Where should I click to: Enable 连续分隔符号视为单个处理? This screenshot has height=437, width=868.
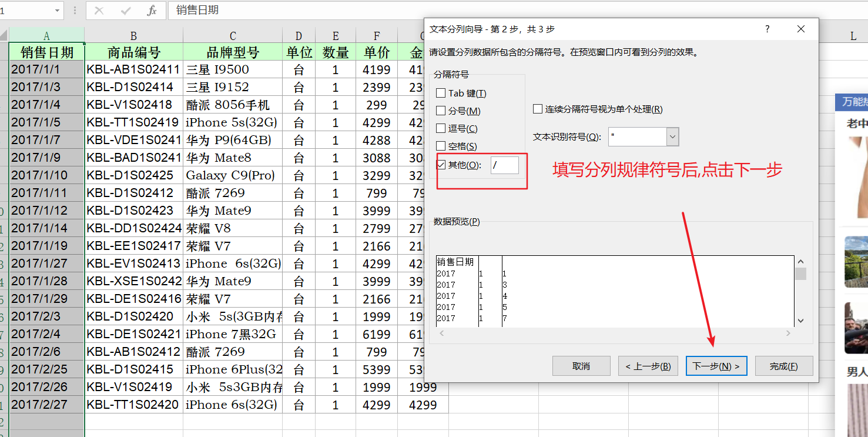[x=537, y=108]
